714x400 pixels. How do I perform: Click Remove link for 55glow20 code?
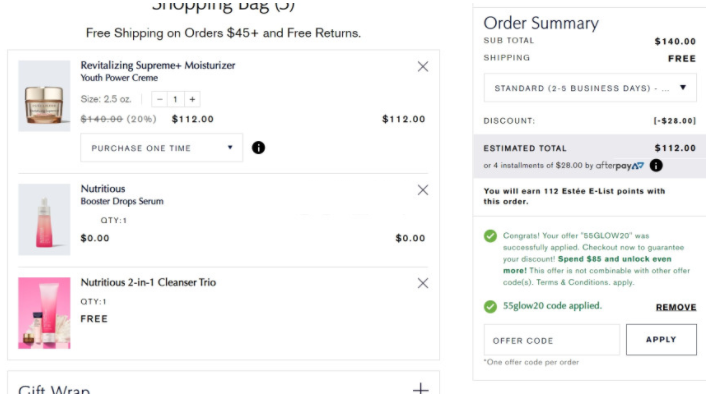[676, 307]
